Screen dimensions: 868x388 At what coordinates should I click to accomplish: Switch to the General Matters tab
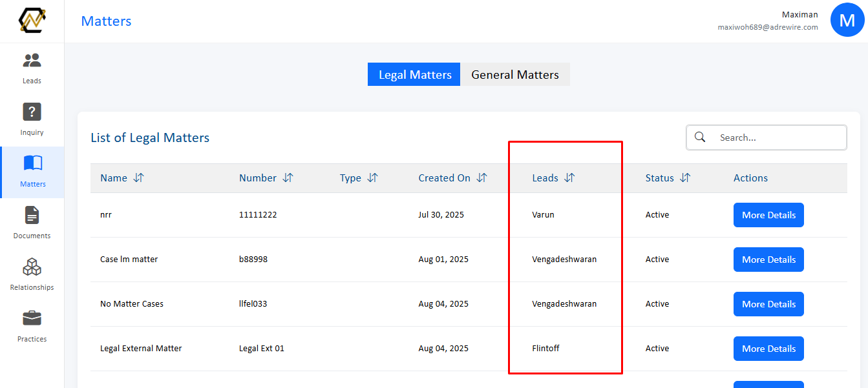point(515,74)
